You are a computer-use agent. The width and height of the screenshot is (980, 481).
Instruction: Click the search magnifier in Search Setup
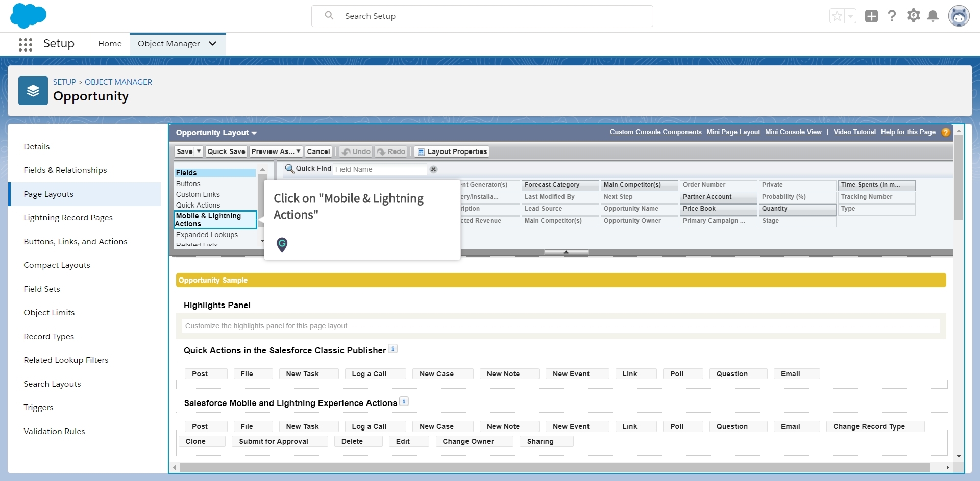click(329, 16)
